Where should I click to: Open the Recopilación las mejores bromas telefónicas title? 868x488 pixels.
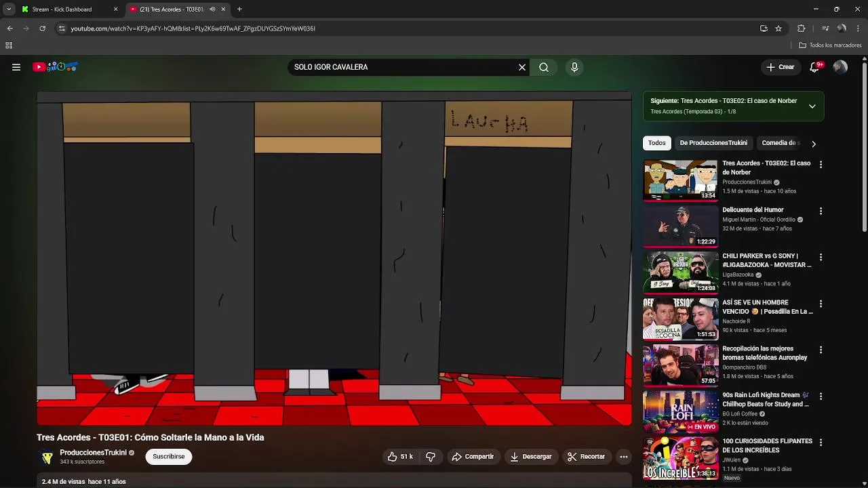[764, 353]
